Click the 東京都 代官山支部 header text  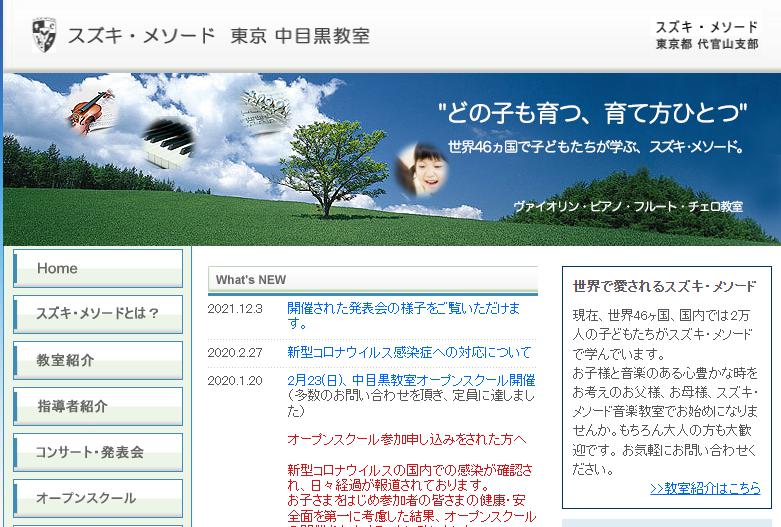pos(706,45)
